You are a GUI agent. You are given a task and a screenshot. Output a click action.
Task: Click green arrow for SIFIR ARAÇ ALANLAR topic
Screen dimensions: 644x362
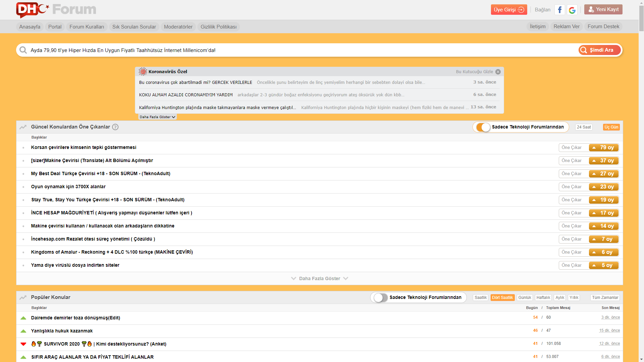pos(23,357)
